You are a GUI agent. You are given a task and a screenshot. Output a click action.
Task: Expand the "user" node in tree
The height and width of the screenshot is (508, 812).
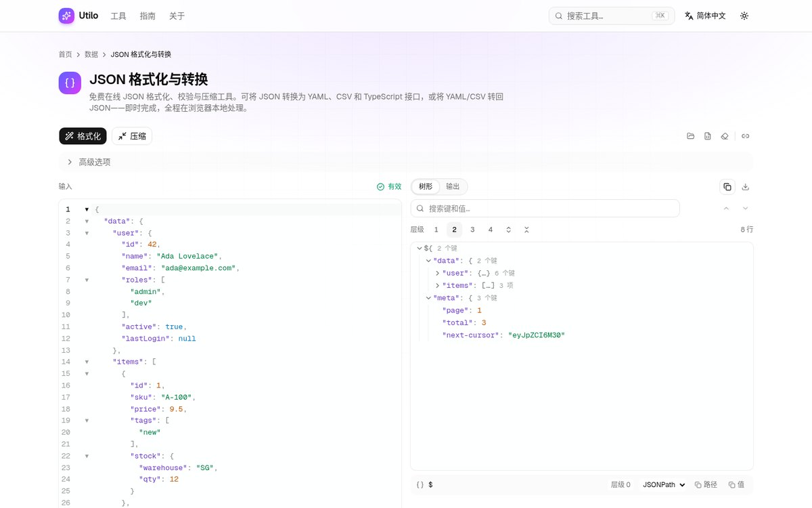(437, 273)
